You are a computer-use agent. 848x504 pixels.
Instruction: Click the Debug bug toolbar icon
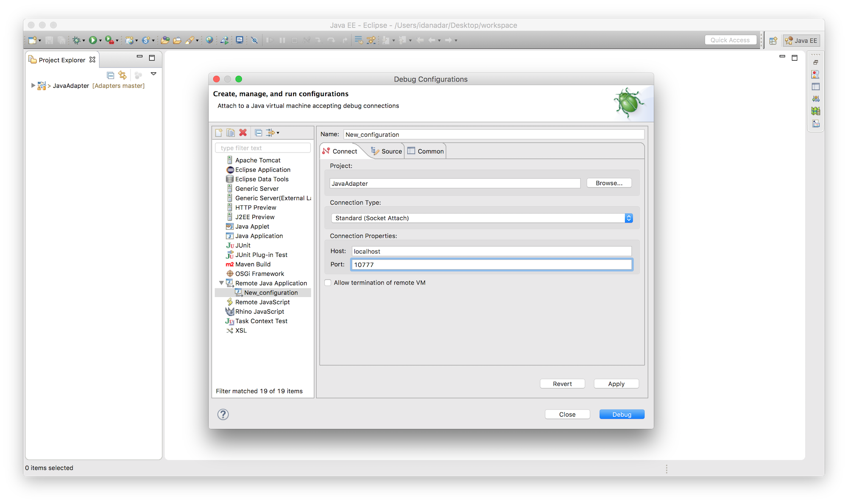point(76,40)
